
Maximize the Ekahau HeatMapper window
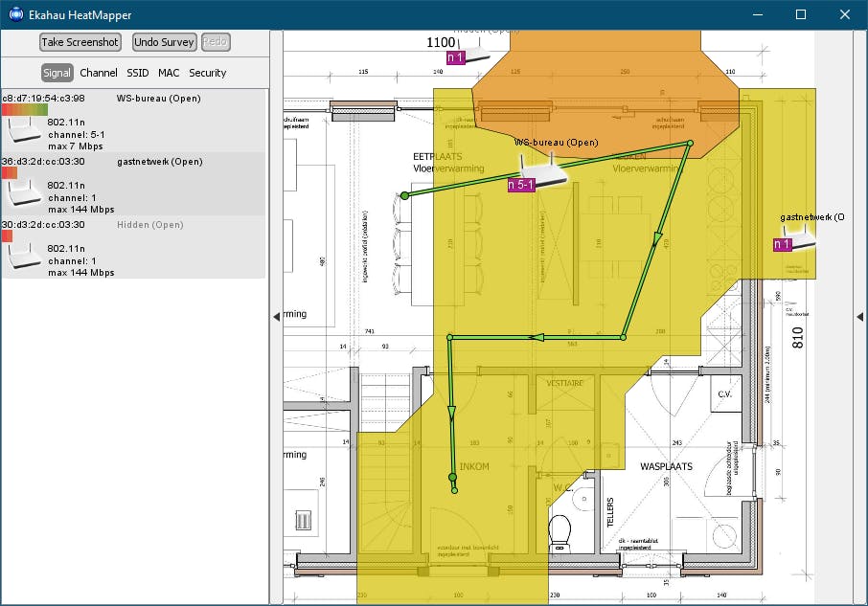coord(801,14)
